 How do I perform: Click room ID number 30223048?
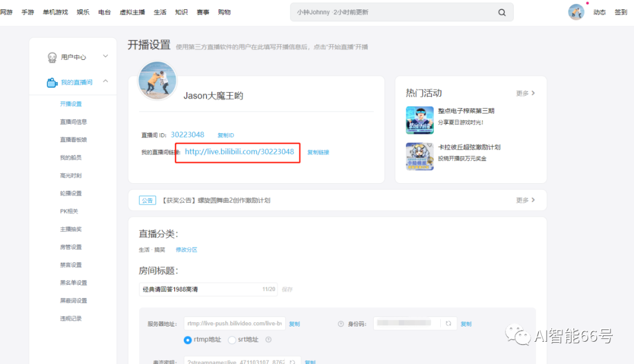coord(188,134)
